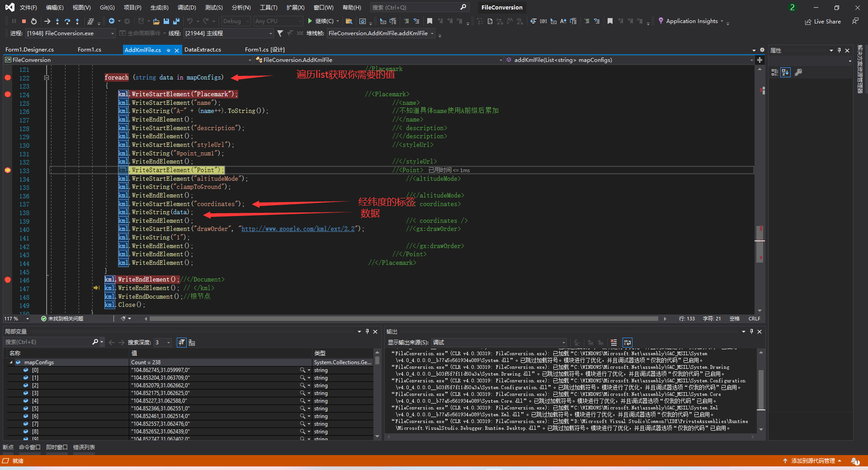Viewport: 868px width, 470px height.
Task: Open the 生成(B) menu
Action: point(159,7)
